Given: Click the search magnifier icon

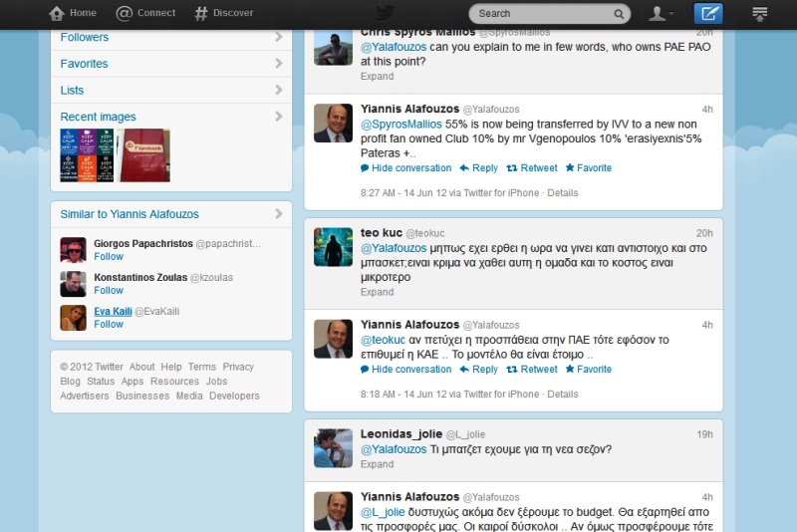Looking at the screenshot, I should [x=619, y=14].
